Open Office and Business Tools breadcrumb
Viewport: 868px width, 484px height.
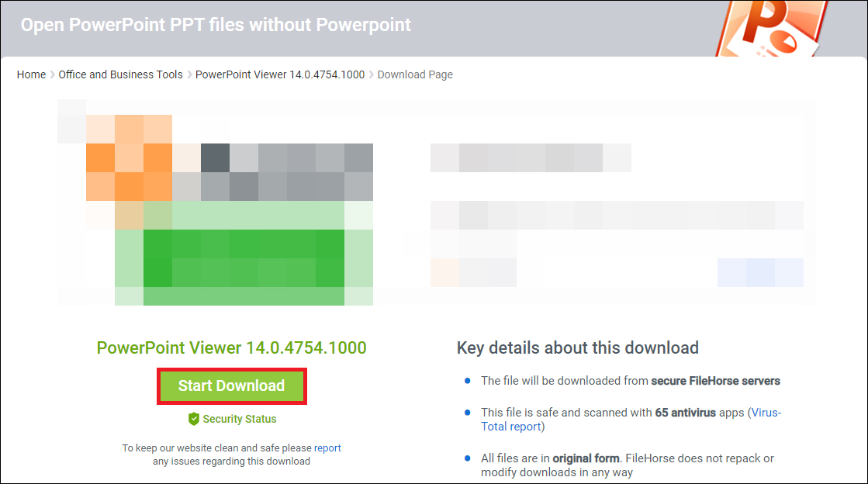coord(121,74)
